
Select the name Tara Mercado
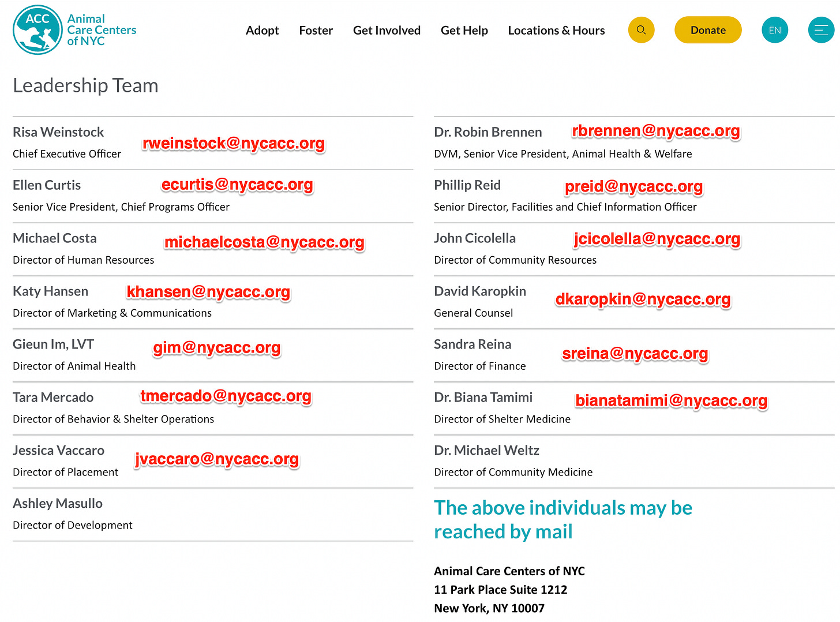(53, 398)
